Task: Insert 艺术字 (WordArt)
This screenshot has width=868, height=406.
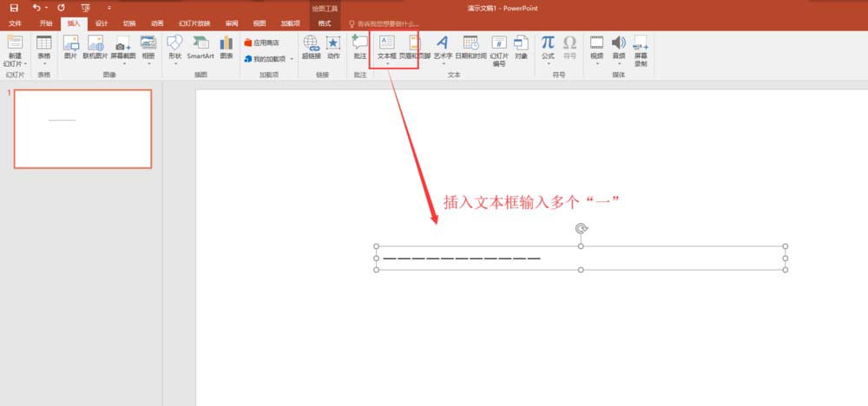Action: tap(442, 43)
